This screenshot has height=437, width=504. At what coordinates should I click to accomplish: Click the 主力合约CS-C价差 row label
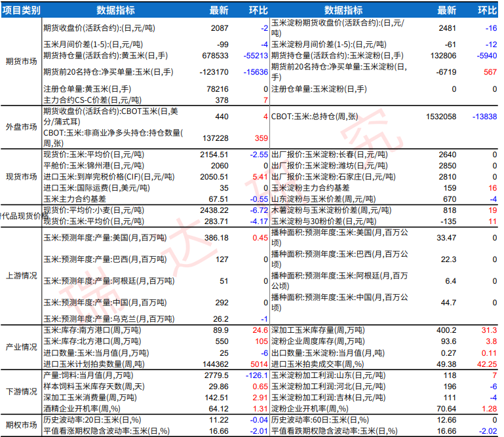coord(92,100)
